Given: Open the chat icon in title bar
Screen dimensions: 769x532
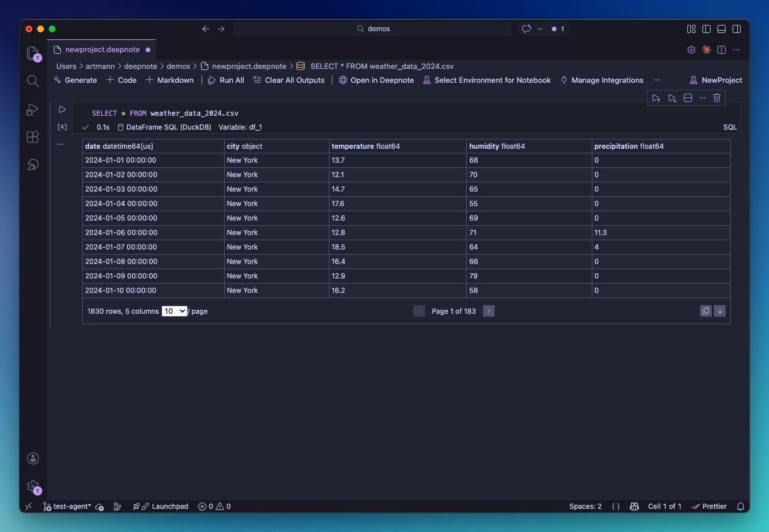Looking at the screenshot, I should 526,29.
